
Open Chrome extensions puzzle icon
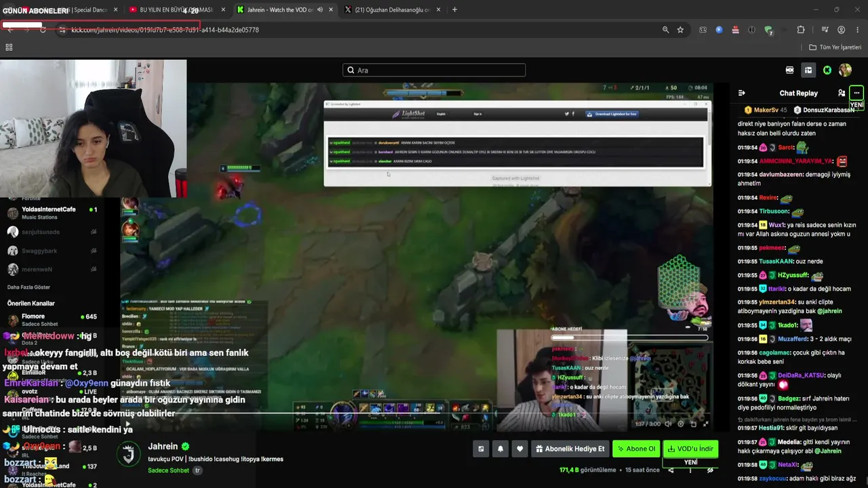pyautogui.click(x=801, y=30)
